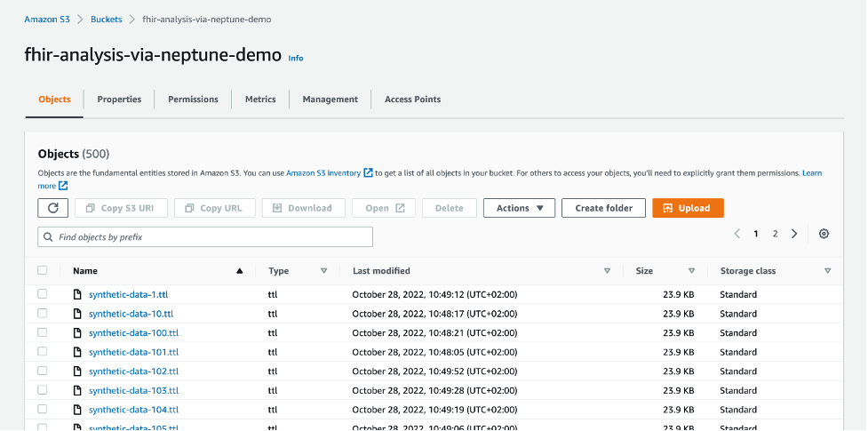Select checkbox for synthetic-data-1.ttl
Viewport: 868px width, 431px height.
tap(42, 294)
